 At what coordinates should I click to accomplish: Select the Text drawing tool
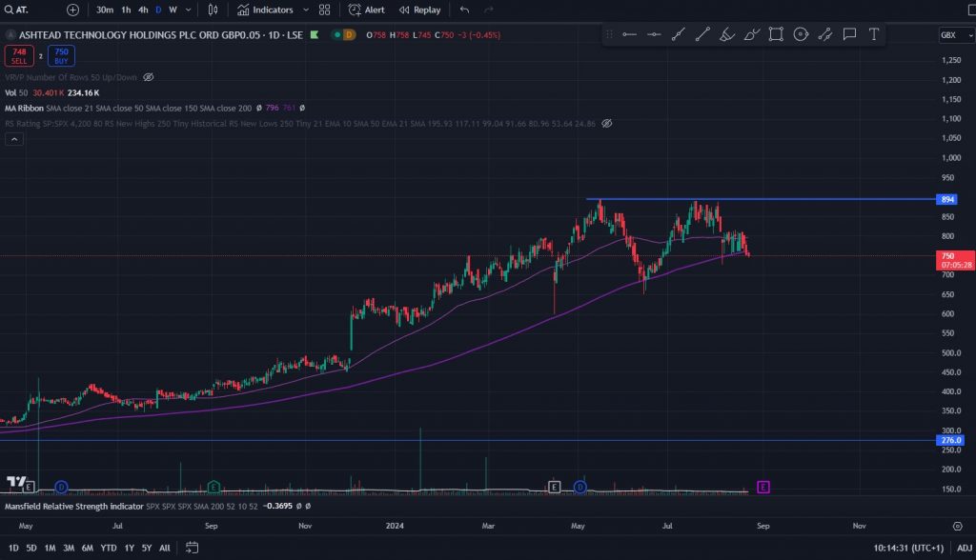(873, 34)
